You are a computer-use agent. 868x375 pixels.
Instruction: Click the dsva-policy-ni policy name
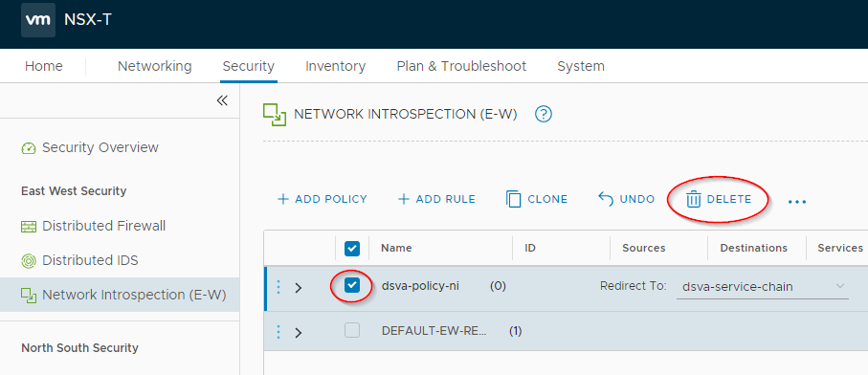click(x=420, y=286)
